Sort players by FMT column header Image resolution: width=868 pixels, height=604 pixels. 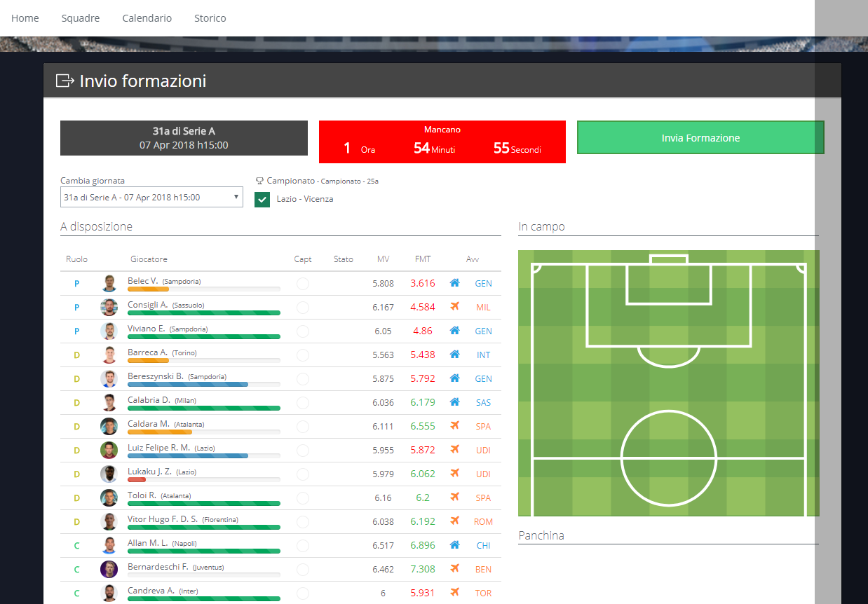point(423,259)
